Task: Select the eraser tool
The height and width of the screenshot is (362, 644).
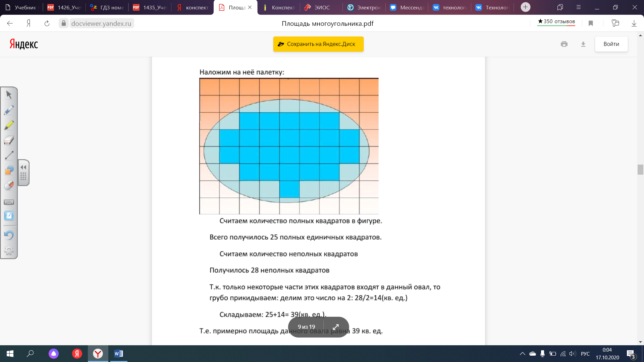Action: (9, 140)
